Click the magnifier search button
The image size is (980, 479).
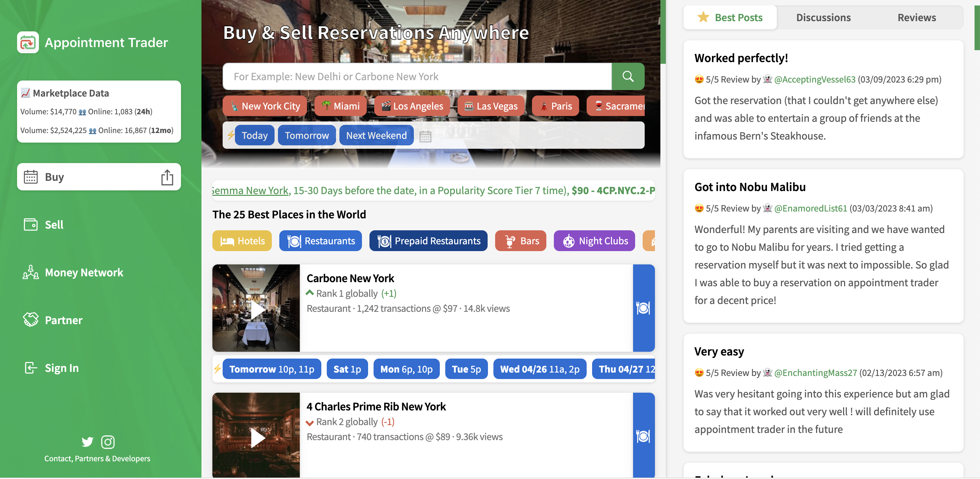click(628, 76)
